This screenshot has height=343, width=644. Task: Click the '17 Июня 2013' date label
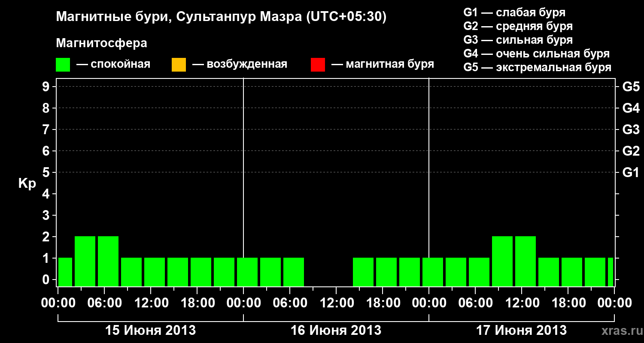click(521, 331)
